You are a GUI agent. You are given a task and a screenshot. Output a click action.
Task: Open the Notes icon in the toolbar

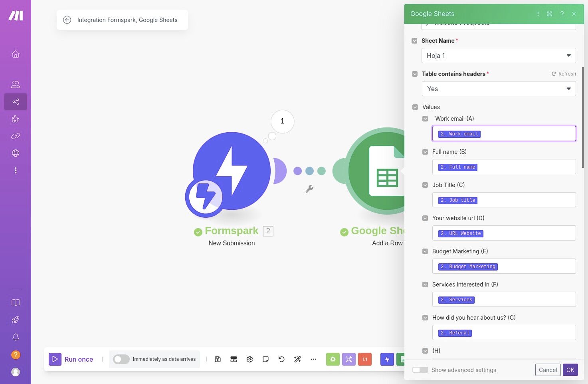(265, 359)
